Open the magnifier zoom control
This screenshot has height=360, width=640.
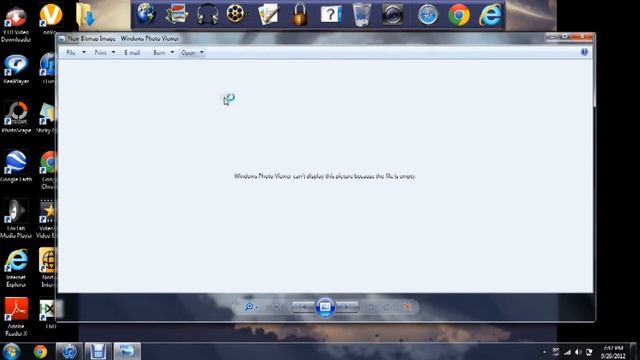click(x=250, y=307)
